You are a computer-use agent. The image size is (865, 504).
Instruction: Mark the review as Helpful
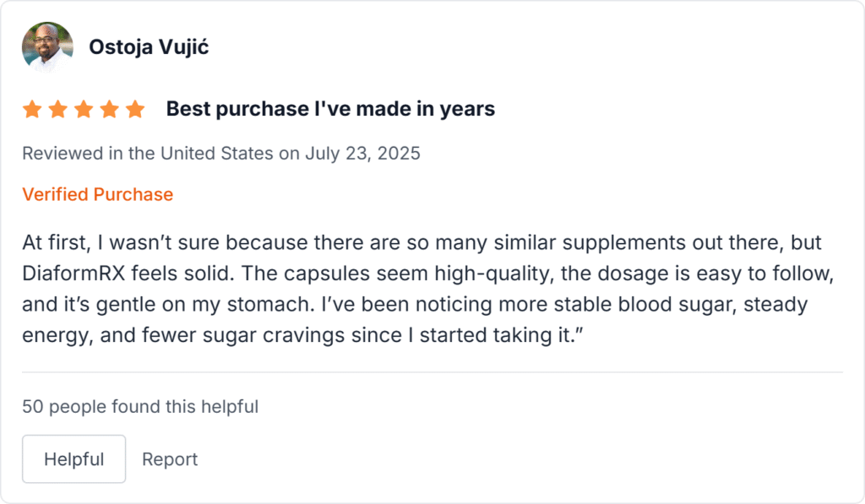pos(73,459)
